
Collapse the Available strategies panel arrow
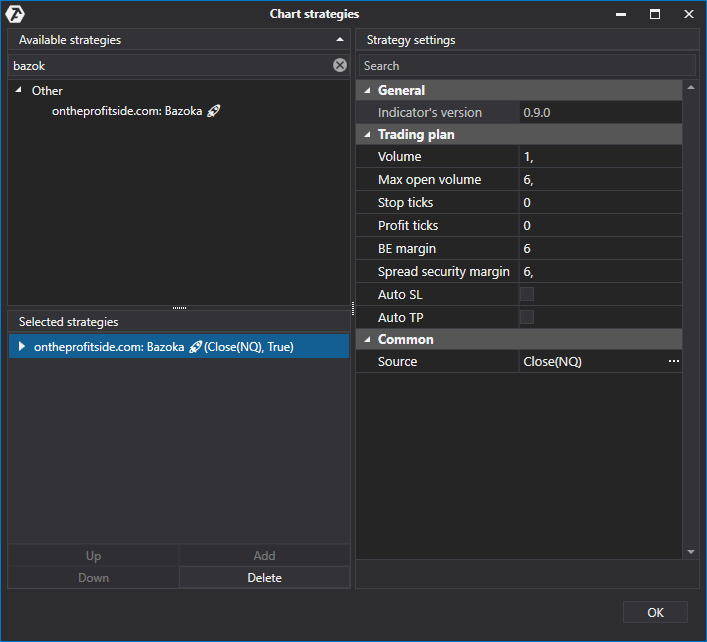[339, 40]
